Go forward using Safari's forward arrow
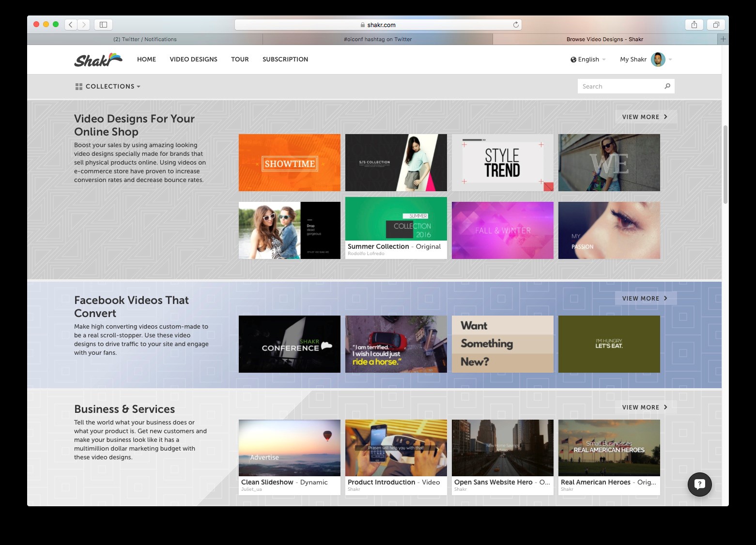 [x=84, y=25]
